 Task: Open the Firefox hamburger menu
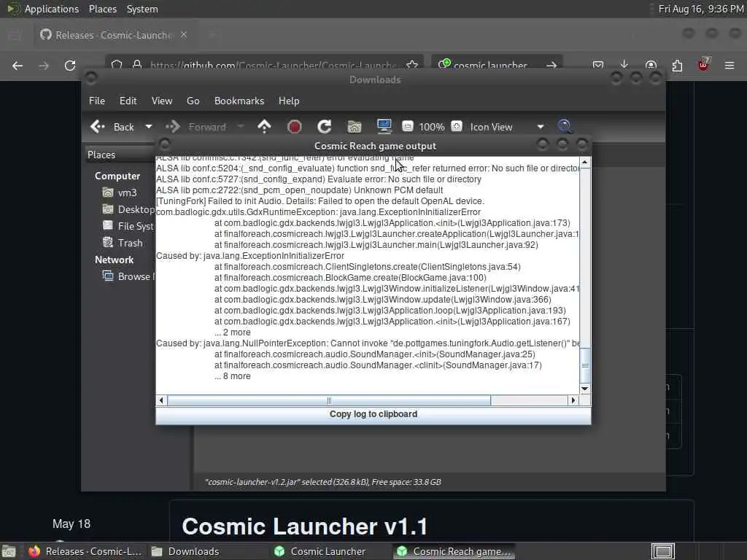729,65
